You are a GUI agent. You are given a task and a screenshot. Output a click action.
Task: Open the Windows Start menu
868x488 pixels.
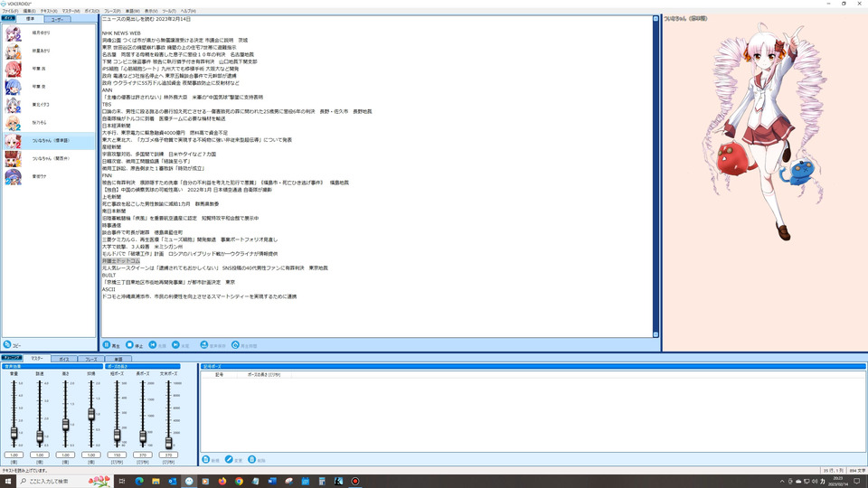(8, 482)
